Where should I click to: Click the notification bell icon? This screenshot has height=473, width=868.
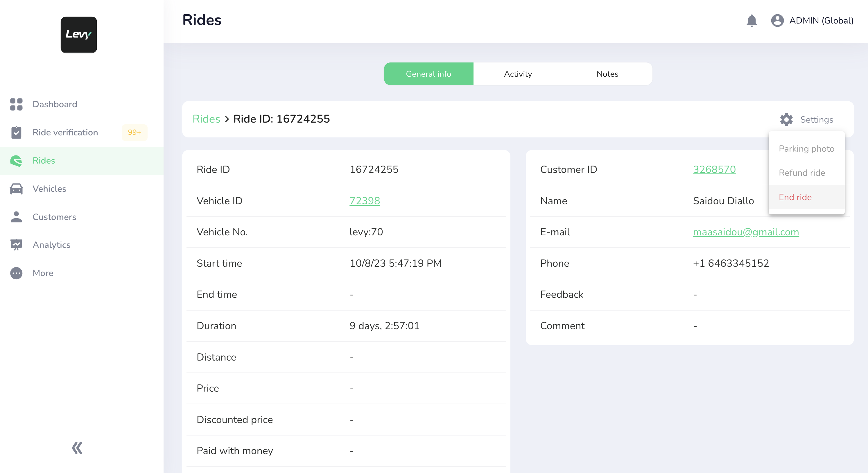[x=752, y=21]
